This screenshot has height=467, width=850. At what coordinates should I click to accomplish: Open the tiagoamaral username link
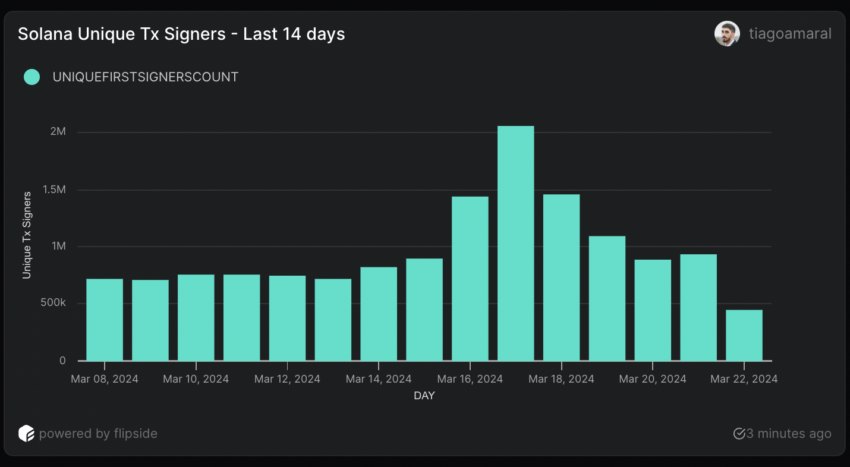[x=790, y=34]
